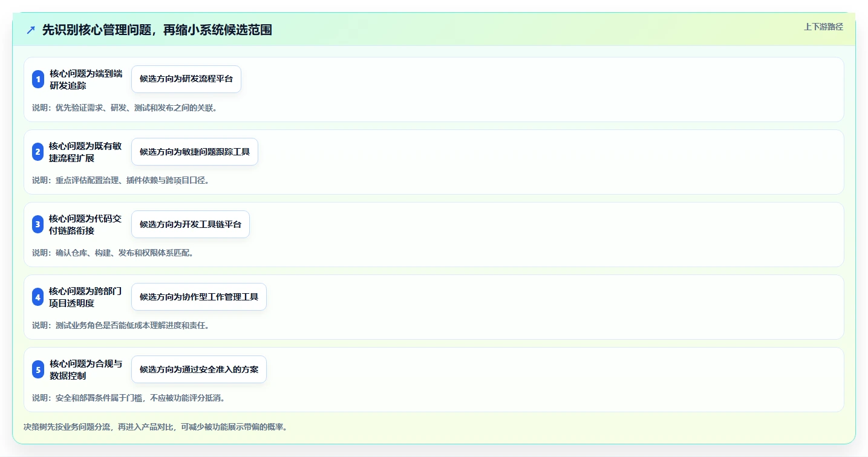Click text 核心问题为端到端研发追踪
Screen dimensions: 868x457
86,79
